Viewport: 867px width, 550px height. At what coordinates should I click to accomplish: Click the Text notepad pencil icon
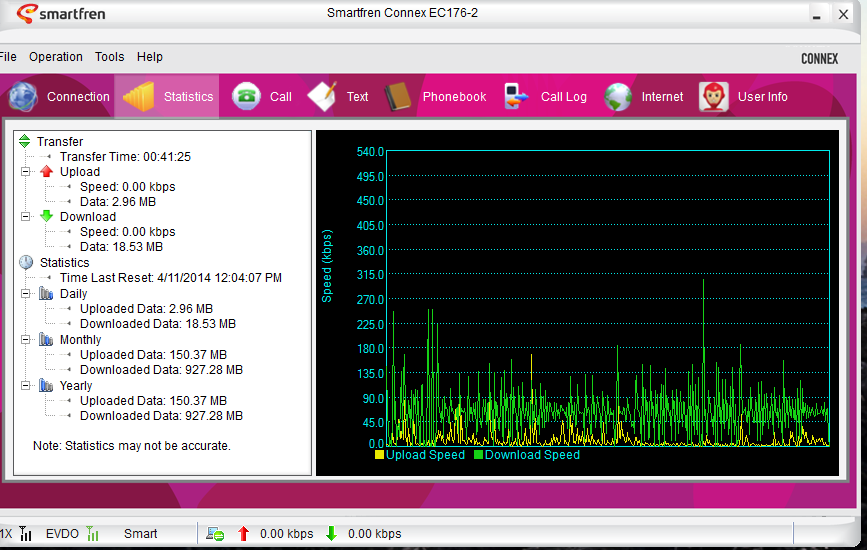pyautogui.click(x=322, y=97)
